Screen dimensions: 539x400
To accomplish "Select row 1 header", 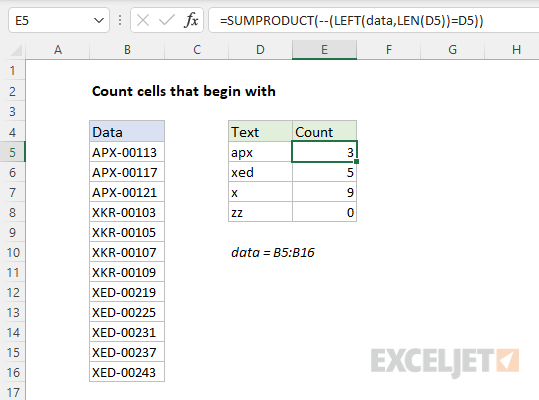I will click(13, 70).
